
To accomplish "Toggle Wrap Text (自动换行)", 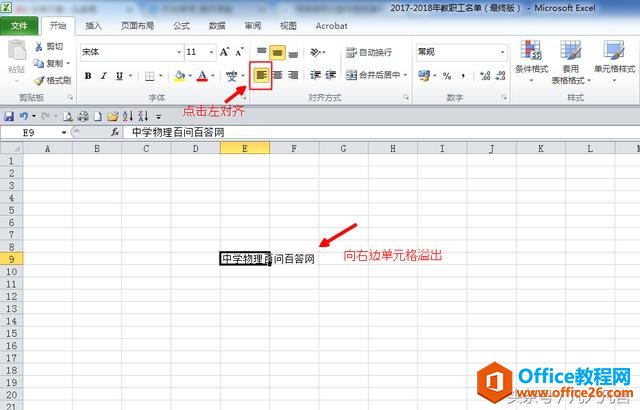I will [x=370, y=52].
